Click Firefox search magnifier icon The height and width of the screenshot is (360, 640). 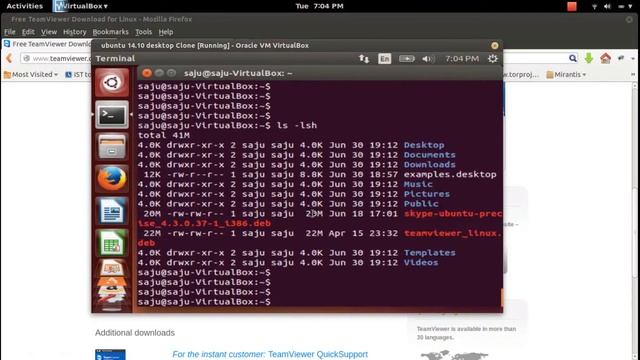pyautogui.click(x=573, y=58)
